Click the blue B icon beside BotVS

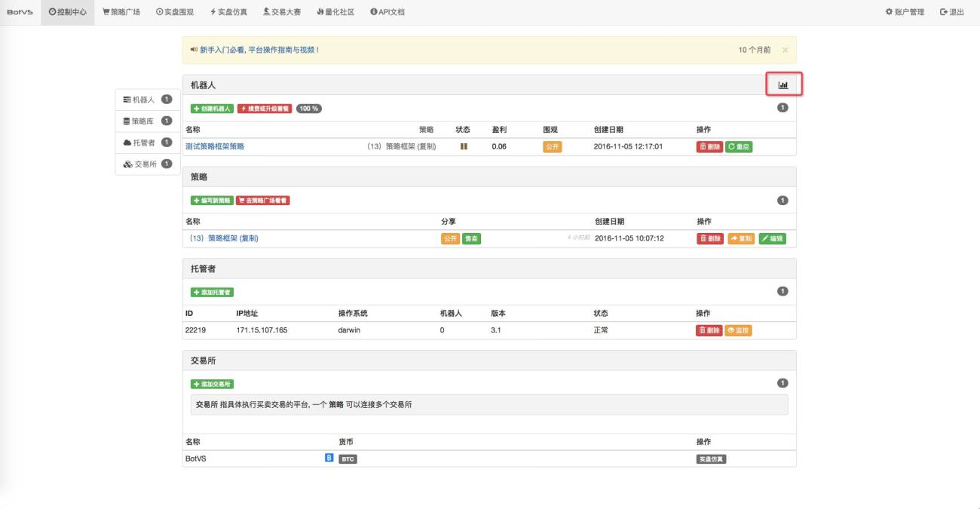point(329,458)
